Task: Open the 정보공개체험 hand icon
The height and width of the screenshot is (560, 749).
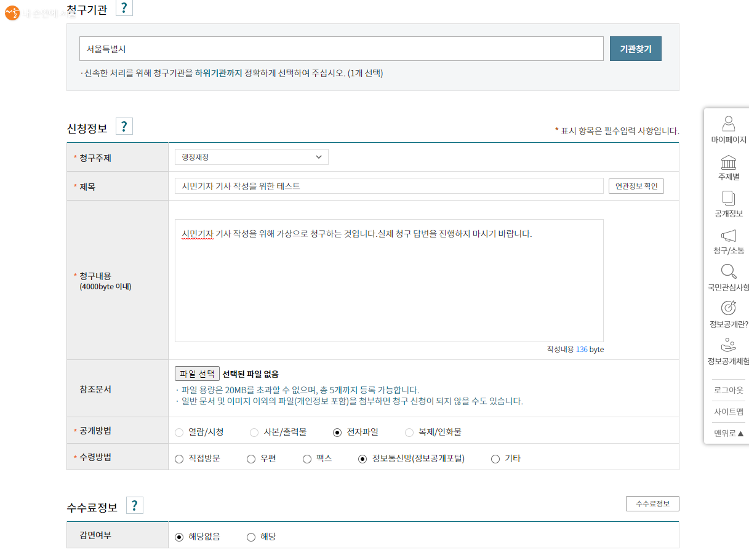Action: click(729, 345)
